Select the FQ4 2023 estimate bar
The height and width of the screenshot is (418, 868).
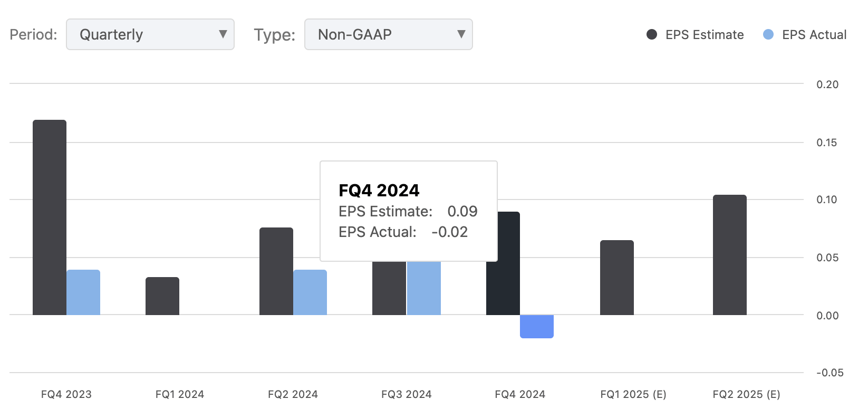50,217
